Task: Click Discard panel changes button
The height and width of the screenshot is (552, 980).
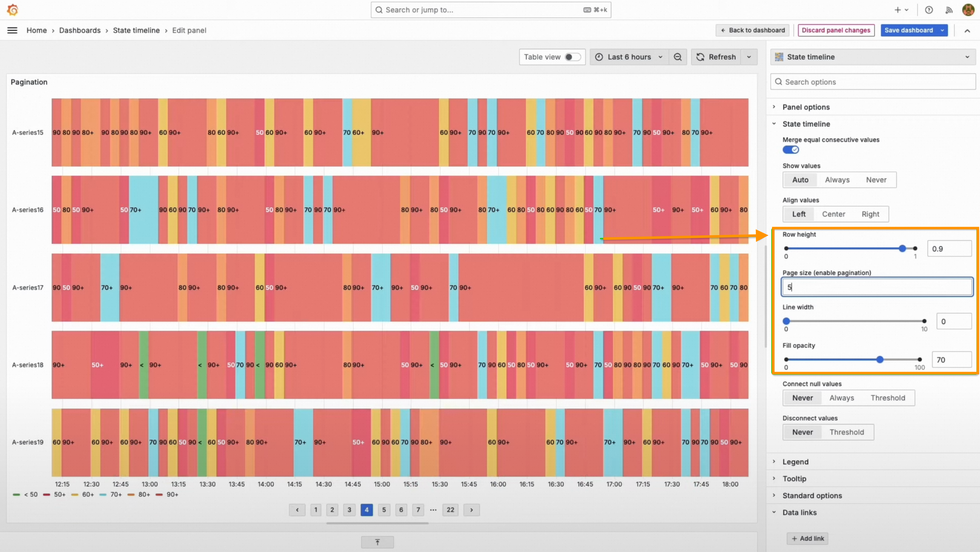Action: 836,31
